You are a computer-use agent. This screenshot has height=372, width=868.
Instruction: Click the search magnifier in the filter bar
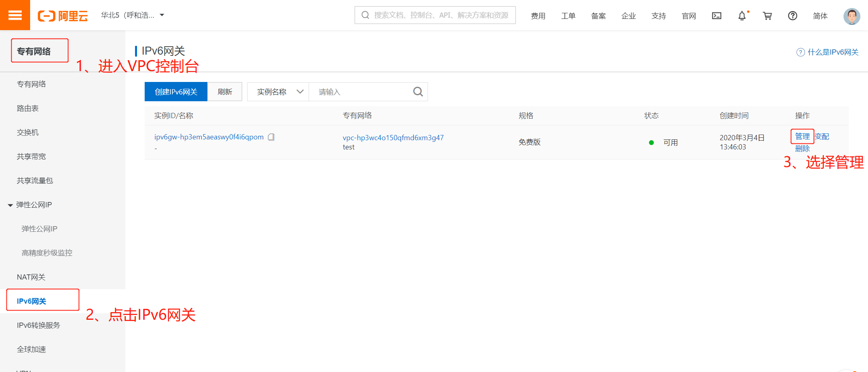pos(418,92)
